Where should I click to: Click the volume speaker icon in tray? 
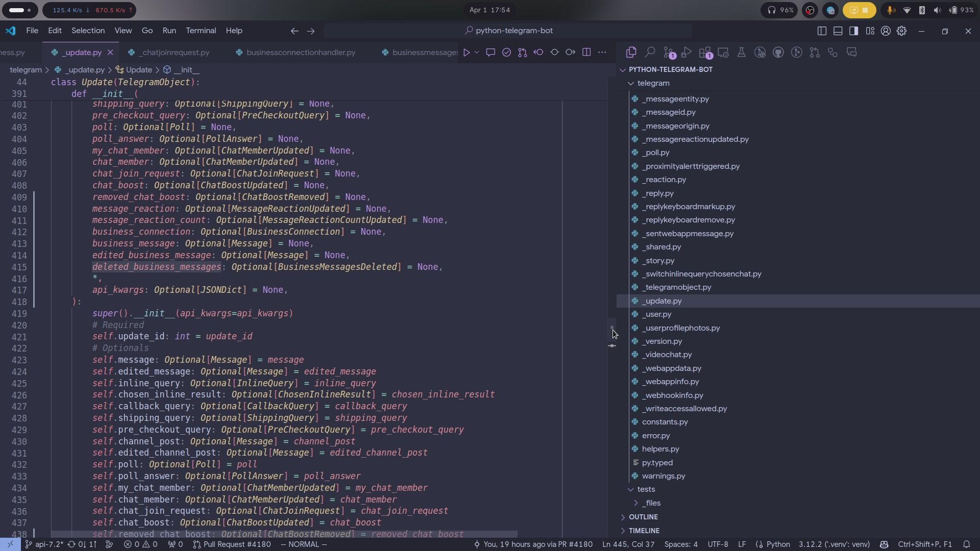tap(937, 10)
